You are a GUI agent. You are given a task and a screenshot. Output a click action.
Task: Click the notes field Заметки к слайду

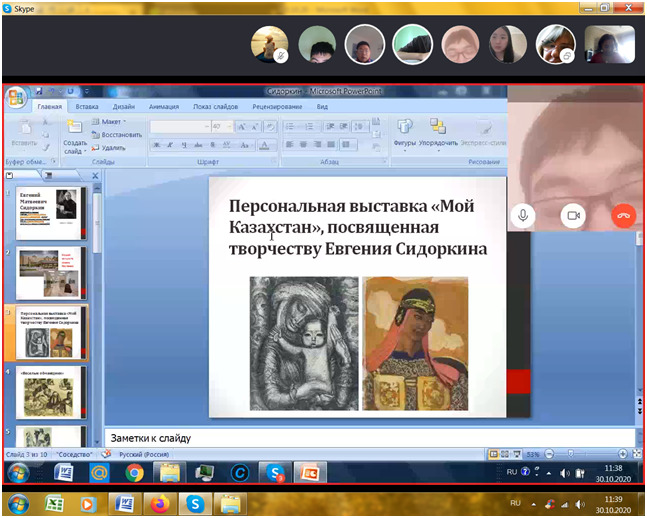[300, 438]
